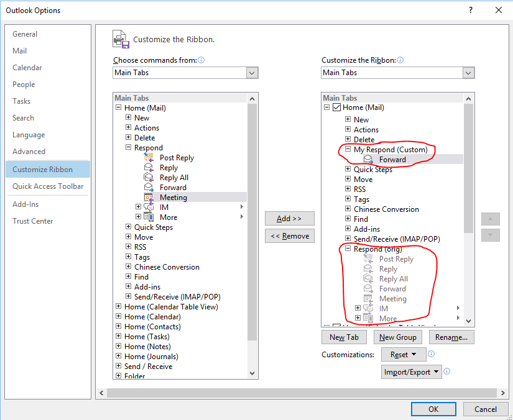The height and width of the screenshot is (420, 513).
Task: Select the Post Reply command icon in left list
Action: (149, 158)
